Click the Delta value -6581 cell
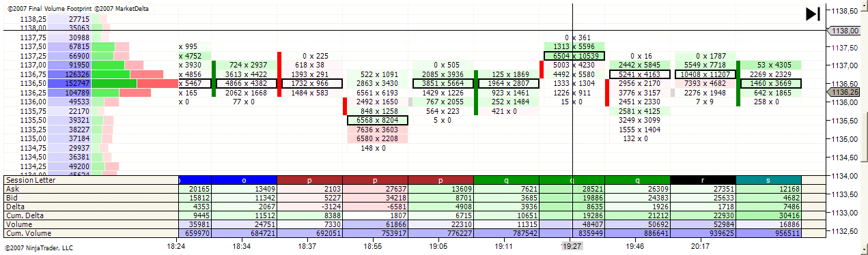This screenshot has width=868, height=255. [375, 207]
